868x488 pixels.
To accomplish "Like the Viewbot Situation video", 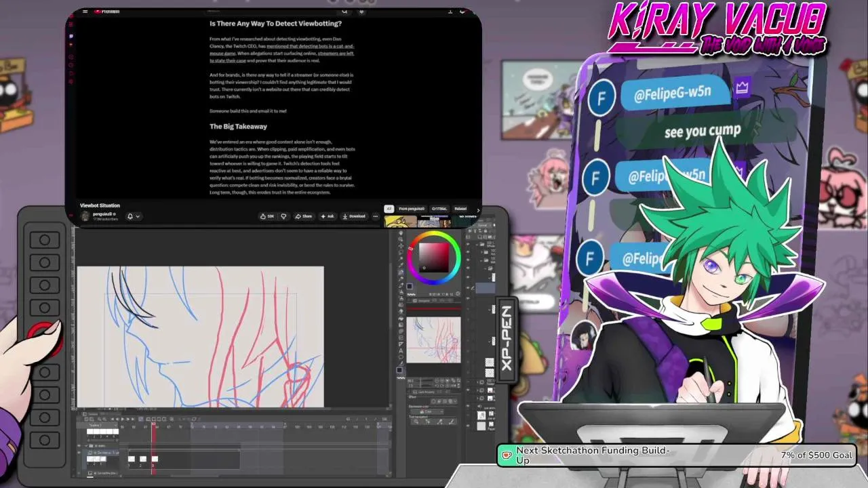I will click(x=267, y=216).
